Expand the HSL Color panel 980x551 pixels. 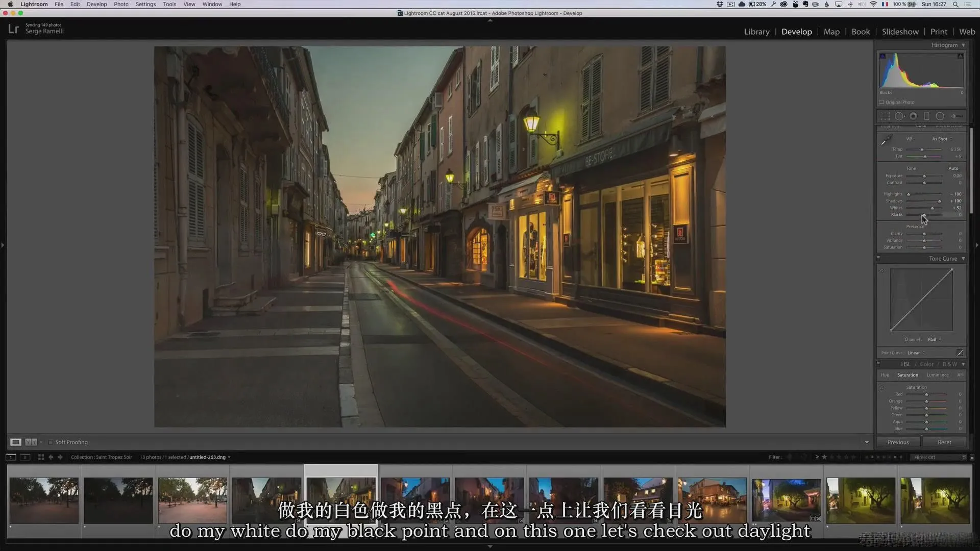pyautogui.click(x=964, y=364)
